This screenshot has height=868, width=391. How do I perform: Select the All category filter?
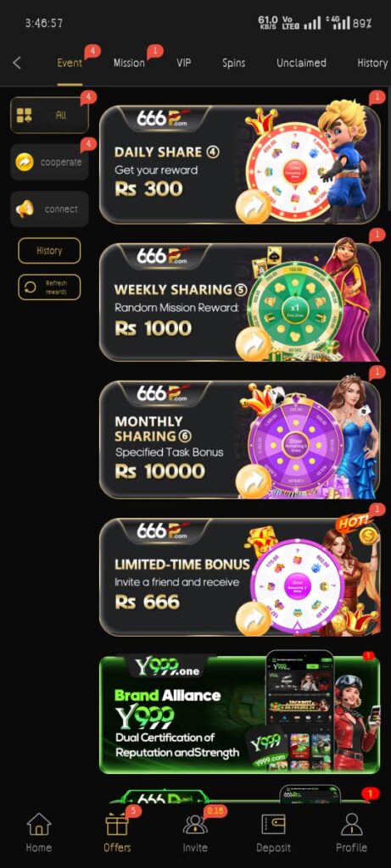point(49,115)
